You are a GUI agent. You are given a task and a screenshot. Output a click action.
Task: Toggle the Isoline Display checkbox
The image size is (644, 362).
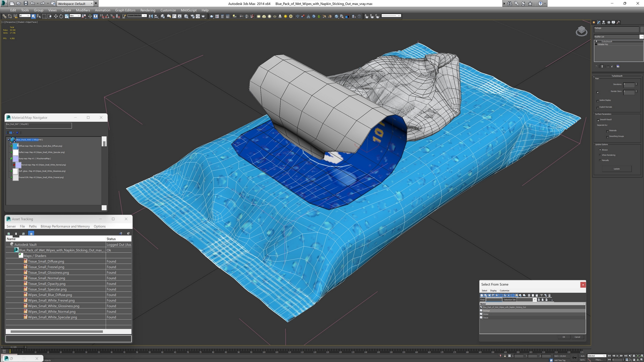(598, 101)
